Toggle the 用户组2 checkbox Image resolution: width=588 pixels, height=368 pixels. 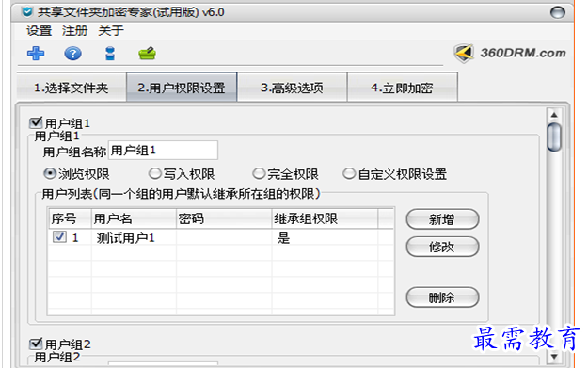coord(36,344)
